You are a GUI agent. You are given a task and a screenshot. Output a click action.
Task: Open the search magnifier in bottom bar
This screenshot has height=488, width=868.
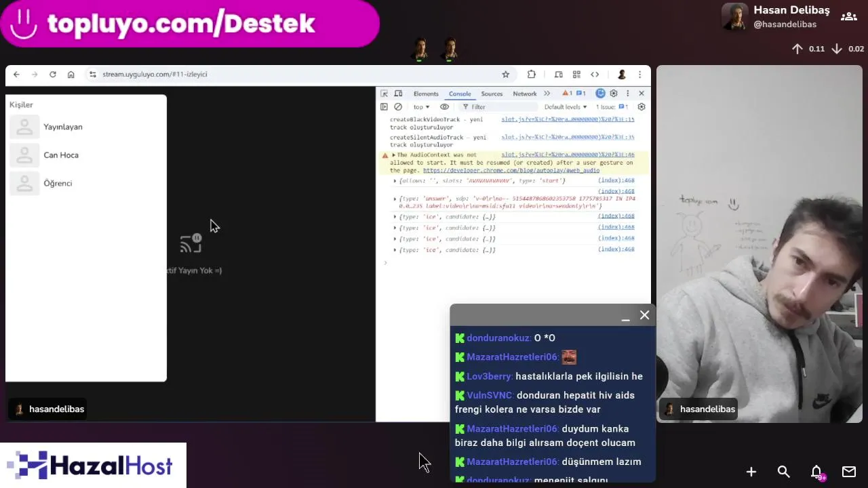click(x=784, y=472)
